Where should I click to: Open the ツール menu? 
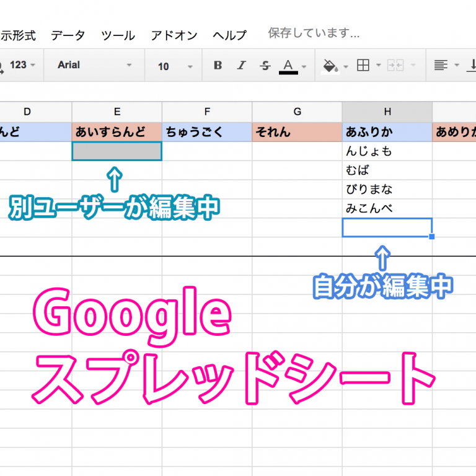[x=118, y=35]
